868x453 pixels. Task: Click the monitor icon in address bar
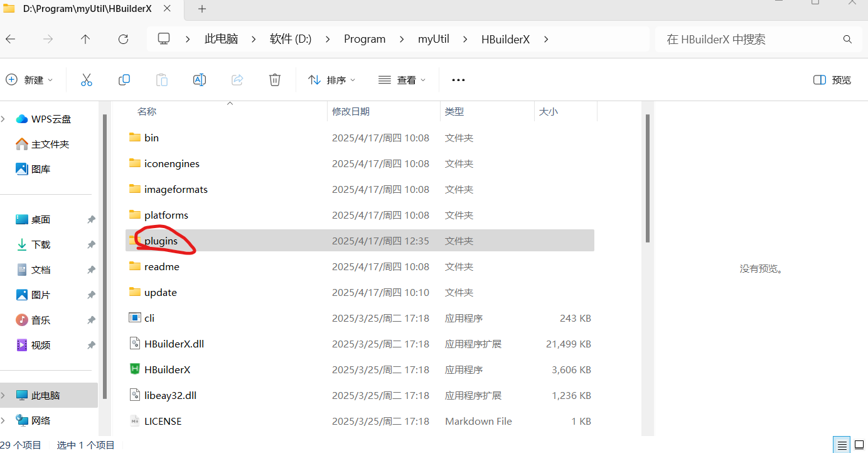(164, 39)
